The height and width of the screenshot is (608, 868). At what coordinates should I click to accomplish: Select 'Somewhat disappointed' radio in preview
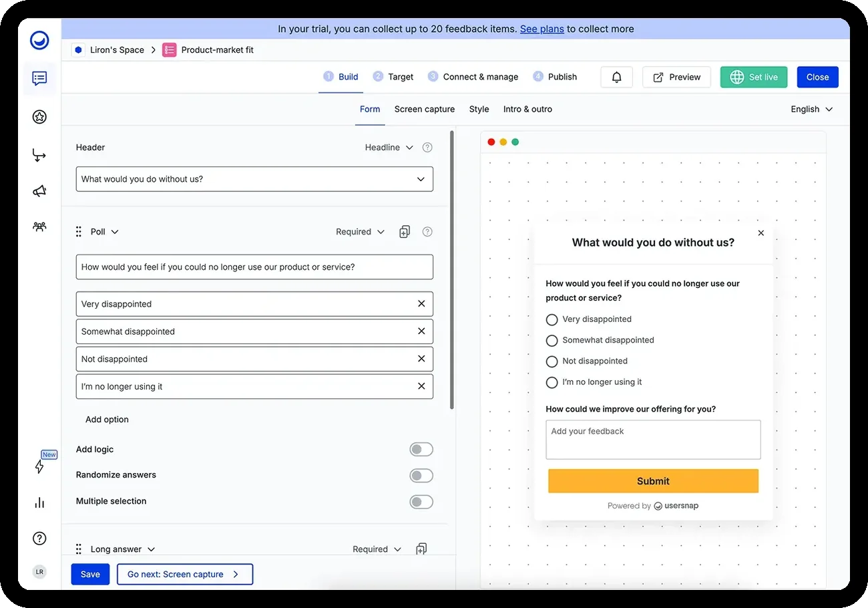(552, 341)
